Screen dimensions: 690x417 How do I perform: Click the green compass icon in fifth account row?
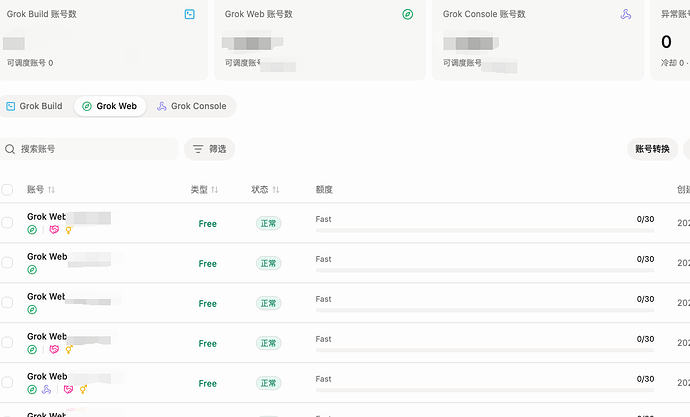tap(32, 389)
